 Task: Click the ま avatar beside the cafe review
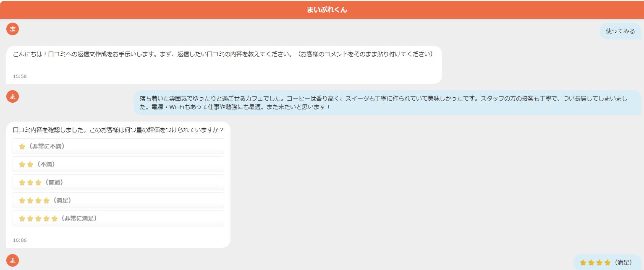13,96
